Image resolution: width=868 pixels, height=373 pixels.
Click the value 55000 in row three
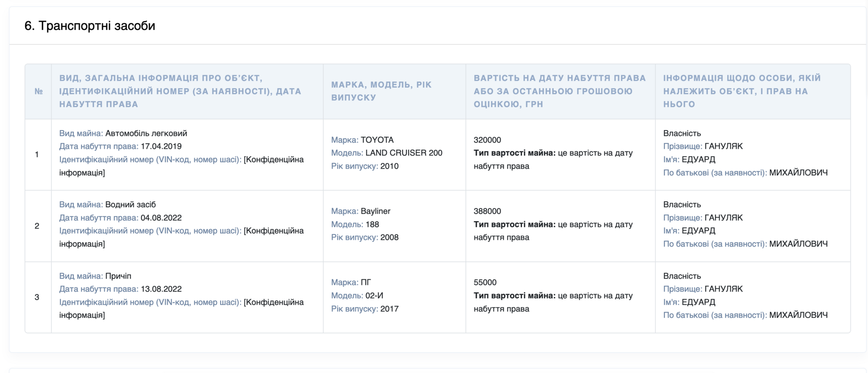click(x=485, y=282)
